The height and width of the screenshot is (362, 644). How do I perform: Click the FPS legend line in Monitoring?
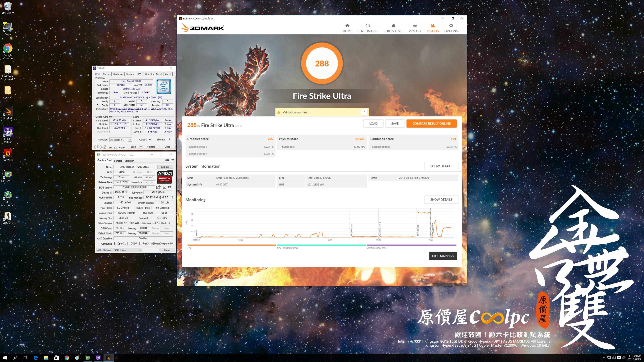click(232, 245)
